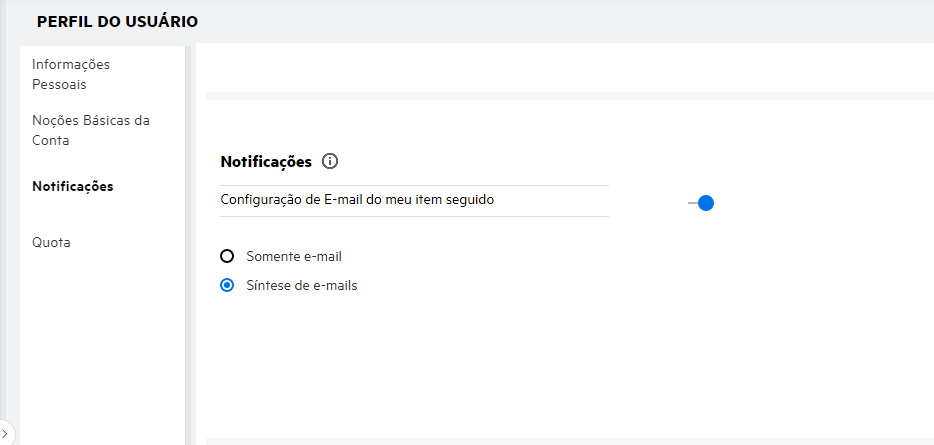The width and height of the screenshot is (934, 445).
Task: Click the PERFIL DO USUÁRIO page title
Action: 117,21
